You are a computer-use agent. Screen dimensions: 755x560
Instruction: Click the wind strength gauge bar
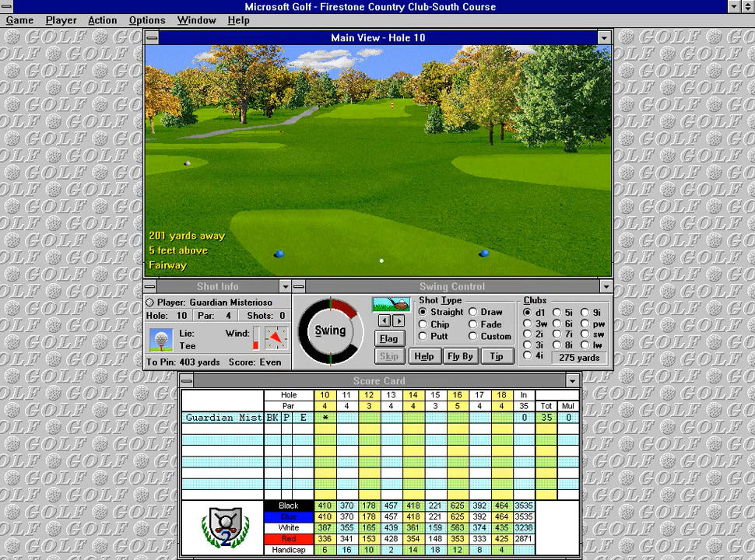click(x=258, y=338)
